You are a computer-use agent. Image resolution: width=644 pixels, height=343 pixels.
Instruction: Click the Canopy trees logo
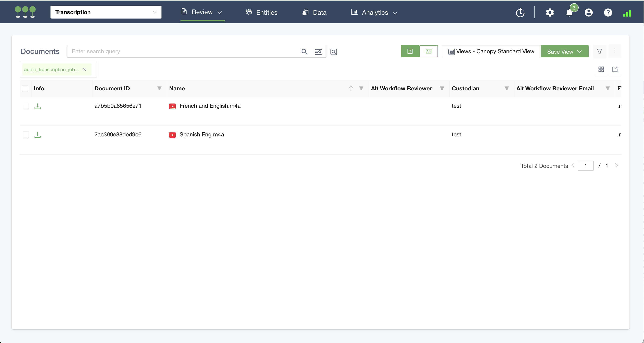[x=25, y=12]
